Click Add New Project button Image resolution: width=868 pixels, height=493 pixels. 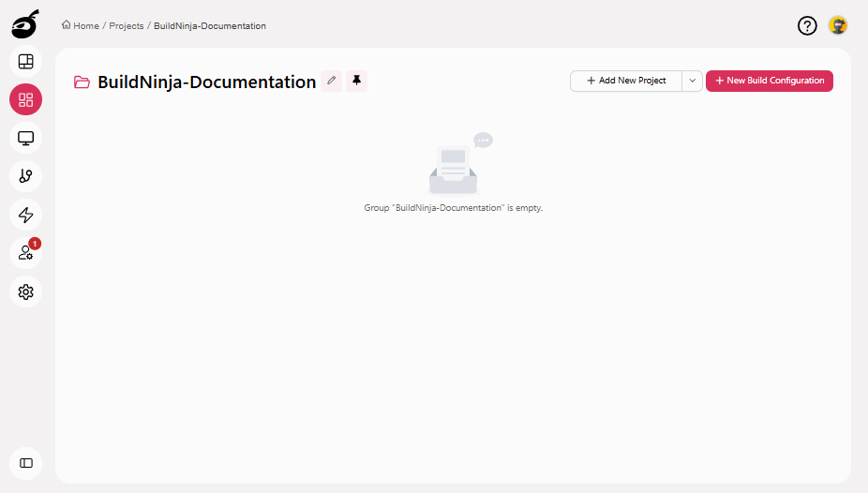click(x=626, y=81)
